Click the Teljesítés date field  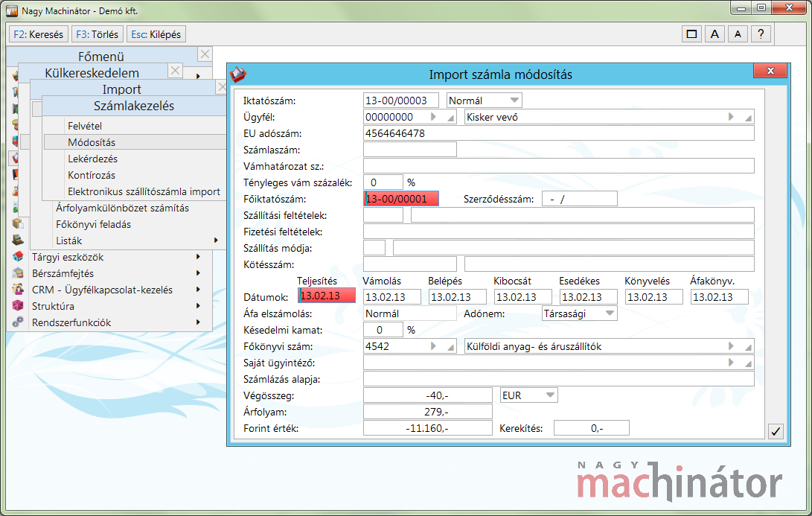pyautogui.click(x=327, y=296)
